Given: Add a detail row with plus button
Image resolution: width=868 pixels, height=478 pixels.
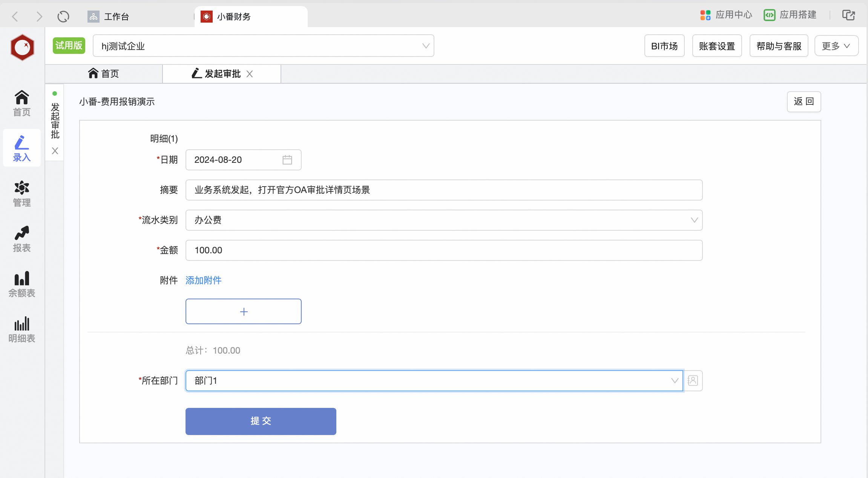Looking at the screenshot, I should point(244,311).
